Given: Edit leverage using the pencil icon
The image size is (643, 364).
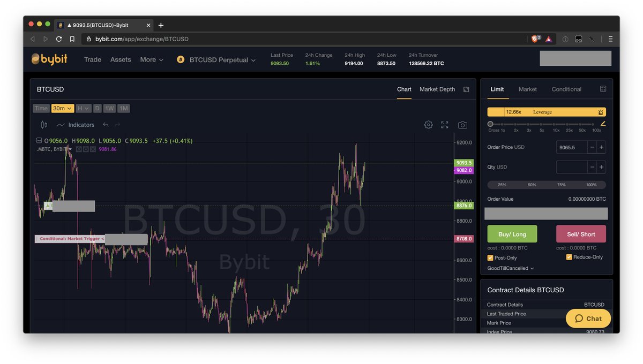Looking at the screenshot, I should click(603, 123).
